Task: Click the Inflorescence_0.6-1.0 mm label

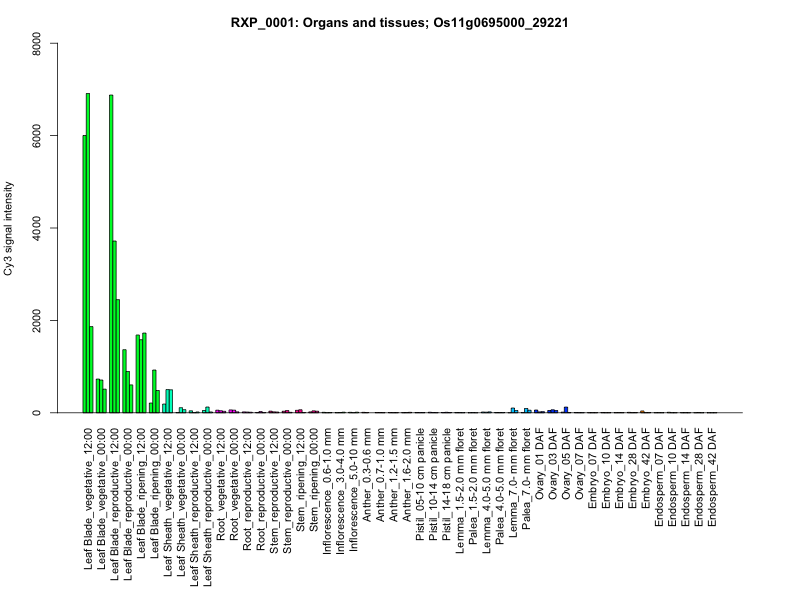Action: point(327,491)
